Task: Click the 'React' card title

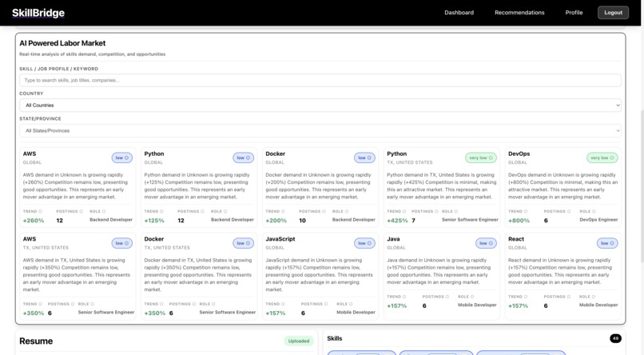Action: [516, 239]
